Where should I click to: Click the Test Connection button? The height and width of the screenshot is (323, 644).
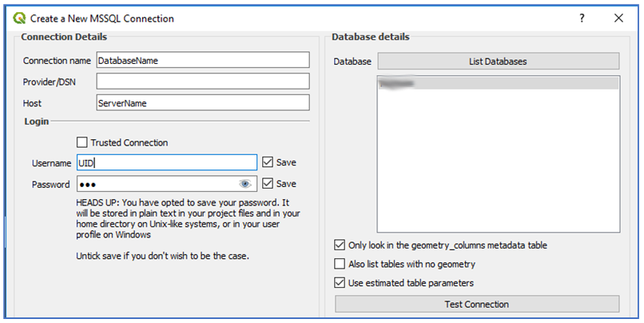click(x=476, y=304)
